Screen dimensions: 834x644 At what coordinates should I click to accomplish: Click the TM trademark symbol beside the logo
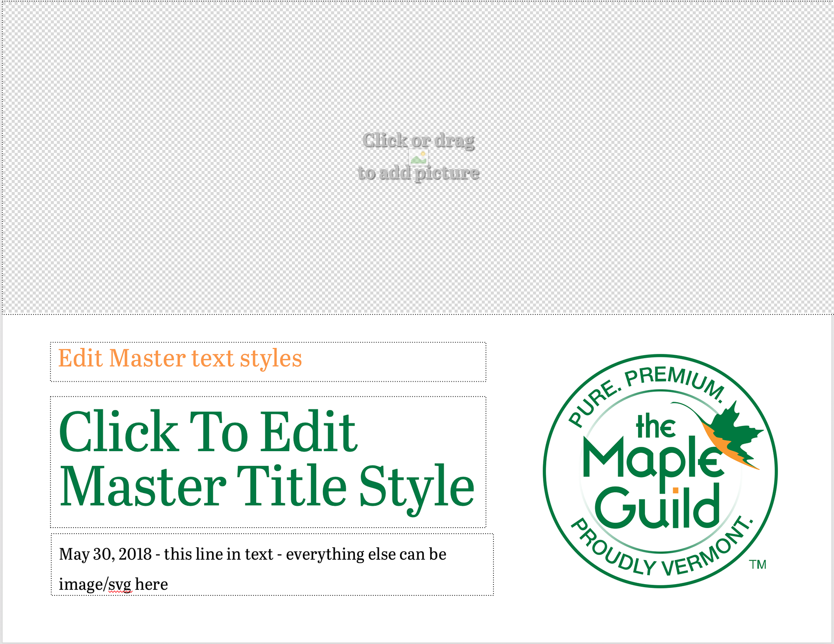click(x=758, y=565)
